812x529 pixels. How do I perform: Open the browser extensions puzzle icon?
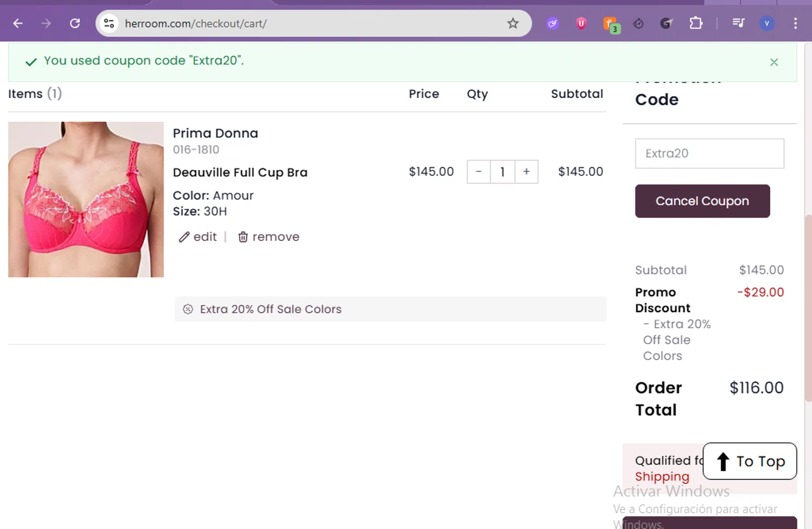coord(696,23)
